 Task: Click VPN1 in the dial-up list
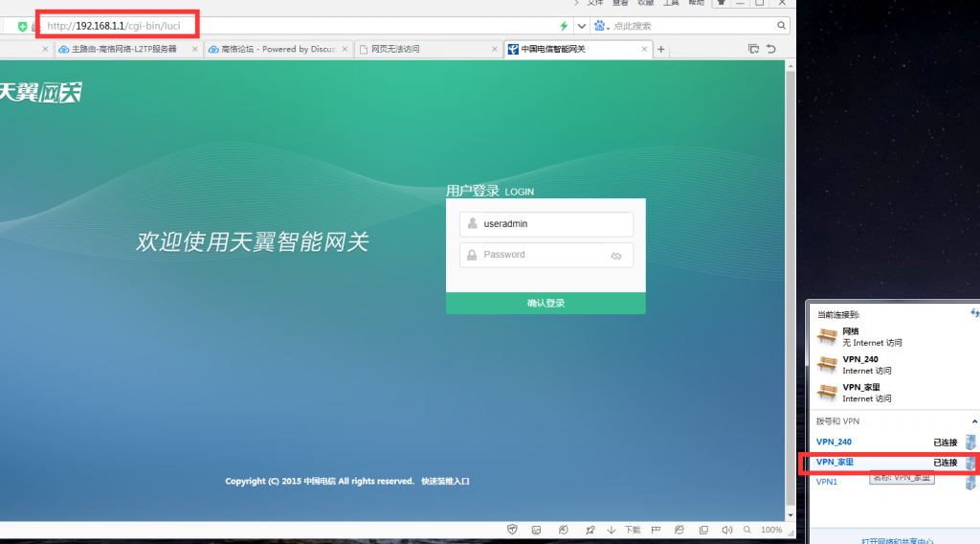click(x=827, y=482)
